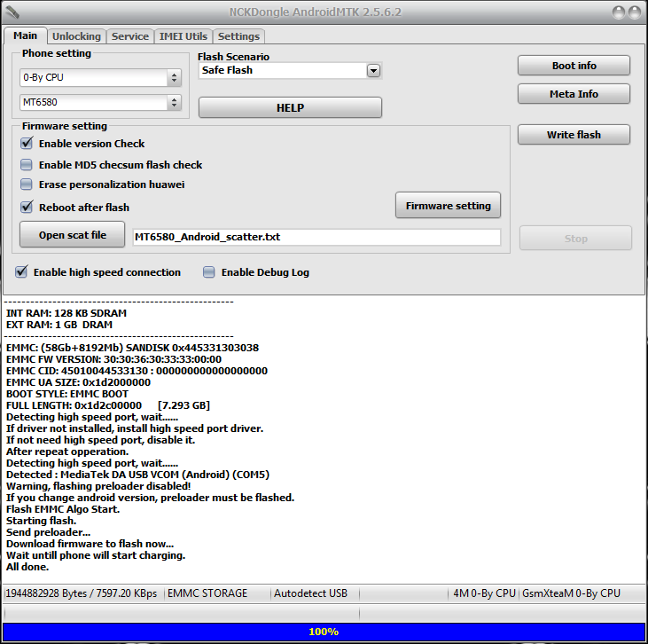Click 'Detected : MediaTek DA USB VCOM' log line
The height and width of the screenshot is (644, 648).
click(x=137, y=475)
